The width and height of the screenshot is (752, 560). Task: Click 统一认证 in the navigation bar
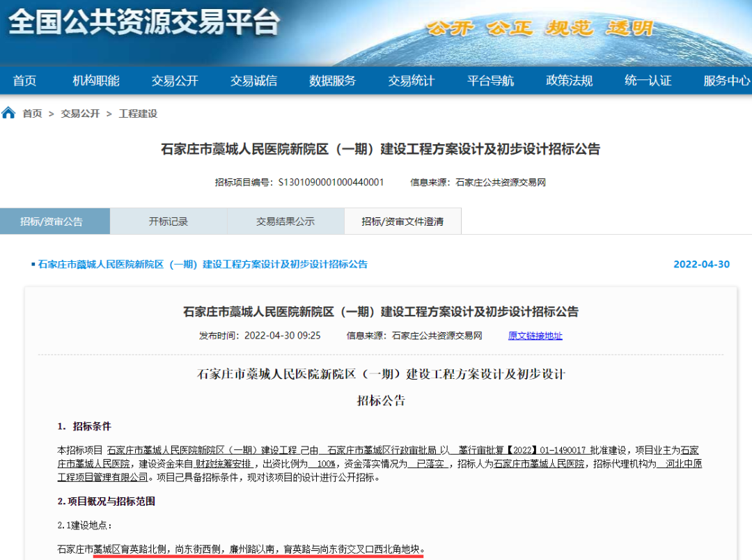coord(648,81)
